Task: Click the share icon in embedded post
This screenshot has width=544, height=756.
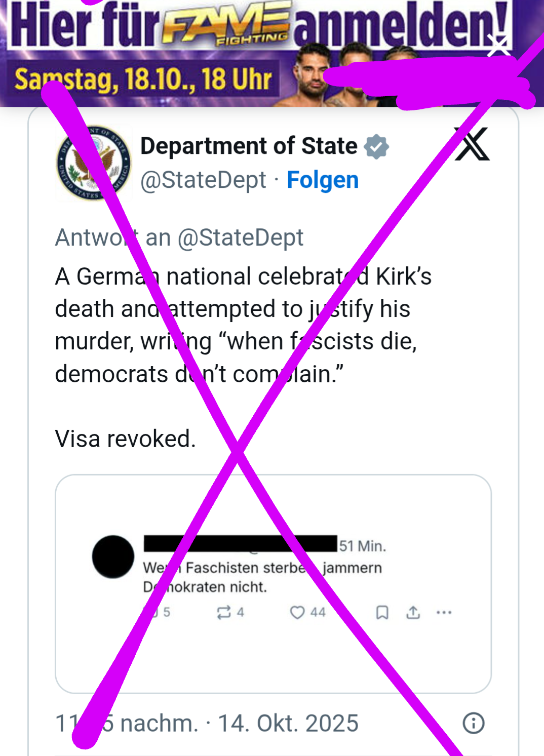Action: coord(413,612)
